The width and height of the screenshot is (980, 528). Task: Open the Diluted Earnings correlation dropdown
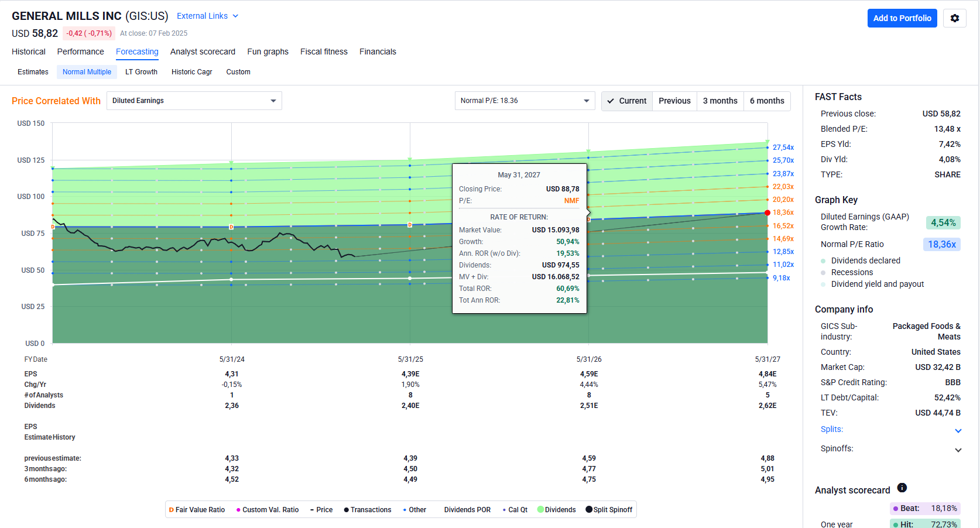[194, 101]
